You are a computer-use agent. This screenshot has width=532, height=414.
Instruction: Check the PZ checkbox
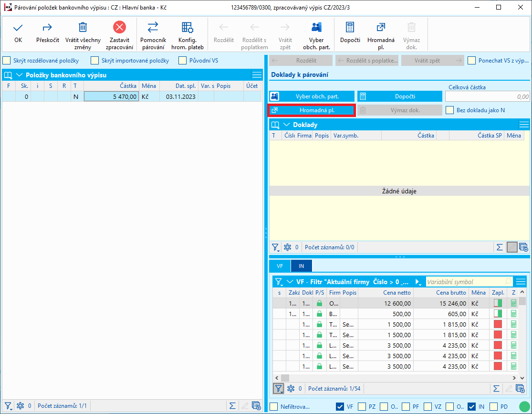(362, 406)
